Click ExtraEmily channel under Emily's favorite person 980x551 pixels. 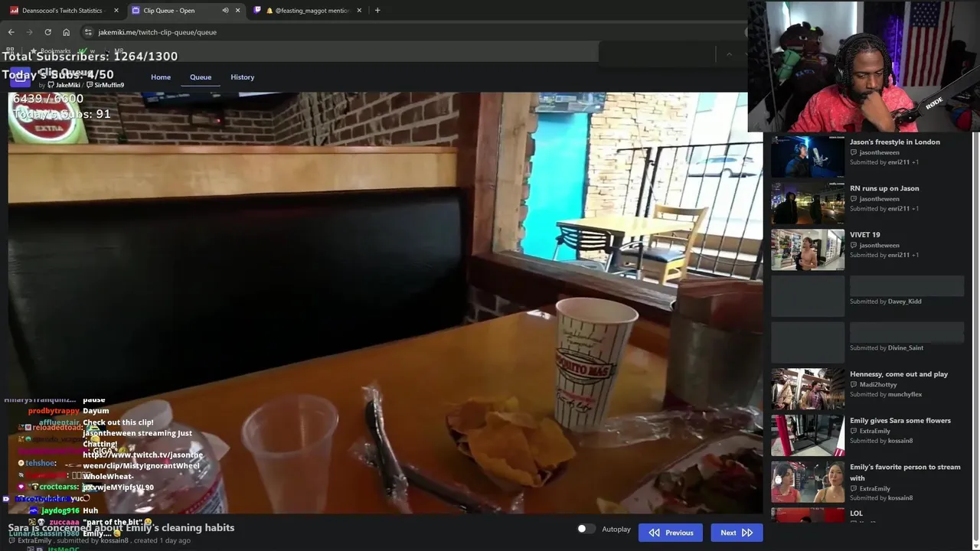(874, 489)
